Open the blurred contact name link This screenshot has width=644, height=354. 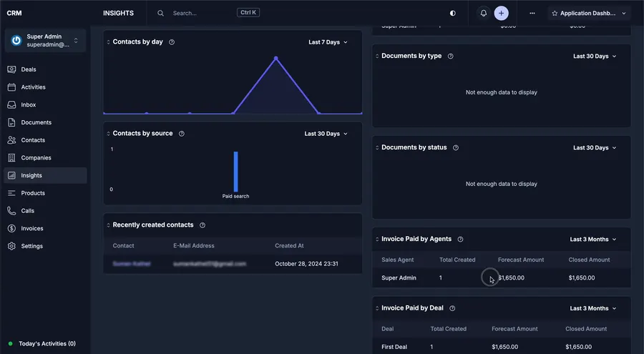point(132,264)
